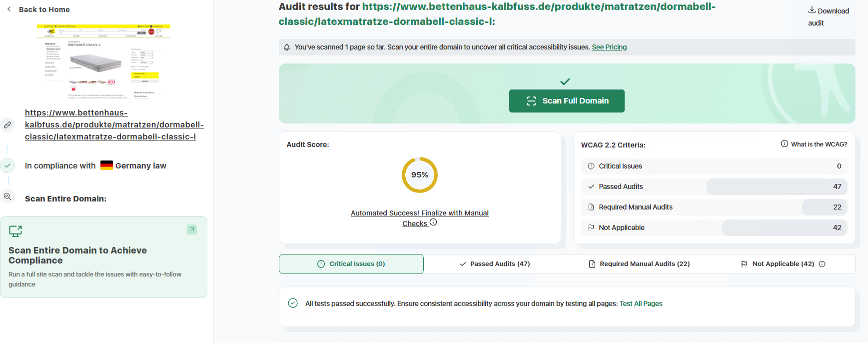
Task: Click the info icon after Manual Checks link
Action: (x=433, y=222)
